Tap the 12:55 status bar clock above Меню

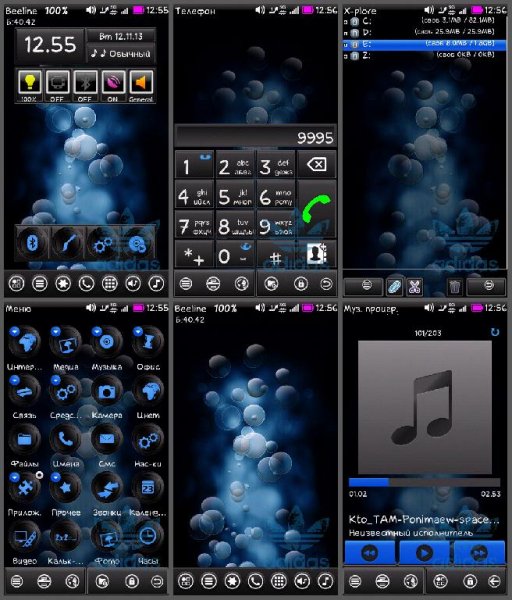pyautogui.click(x=157, y=308)
